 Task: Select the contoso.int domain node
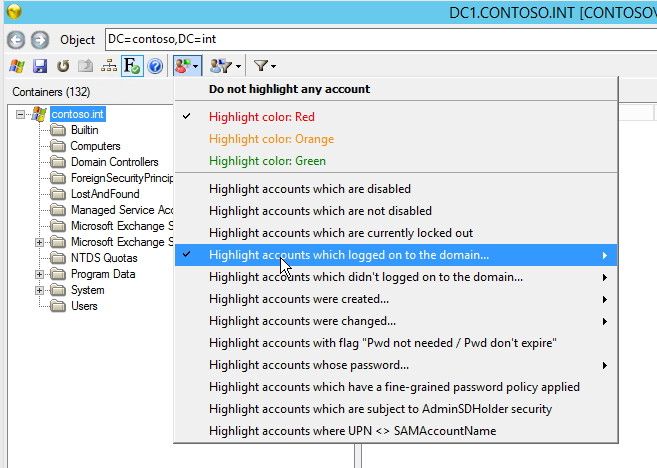point(78,114)
